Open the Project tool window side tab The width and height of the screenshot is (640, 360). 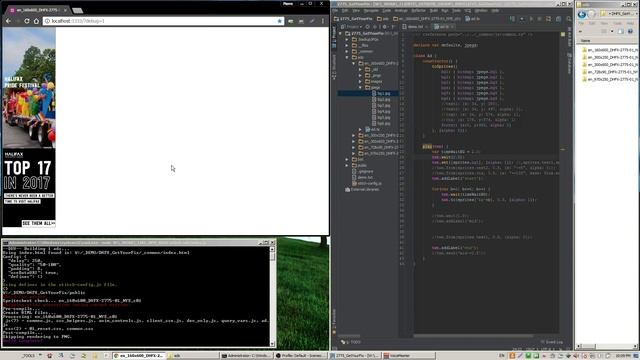(334, 38)
